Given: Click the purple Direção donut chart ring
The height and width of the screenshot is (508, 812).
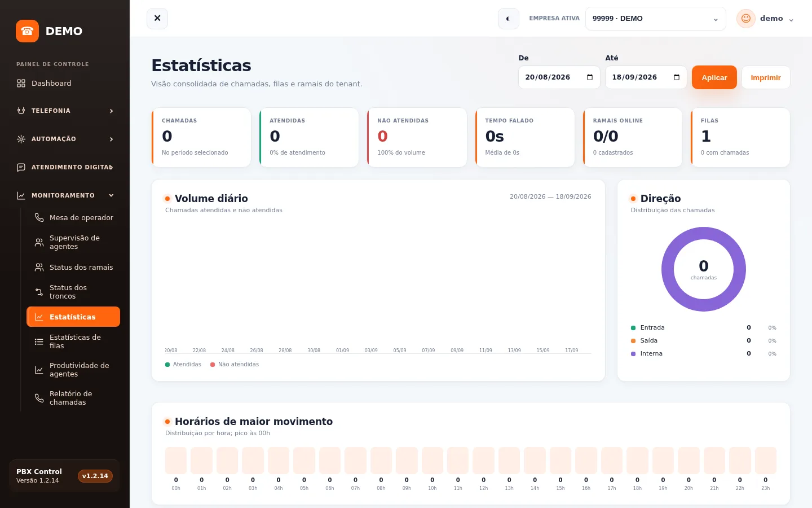Looking at the screenshot, I should (x=668, y=269).
